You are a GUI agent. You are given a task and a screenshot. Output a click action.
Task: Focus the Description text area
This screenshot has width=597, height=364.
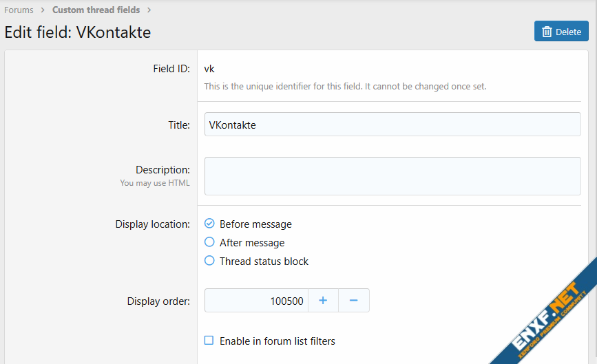click(392, 176)
